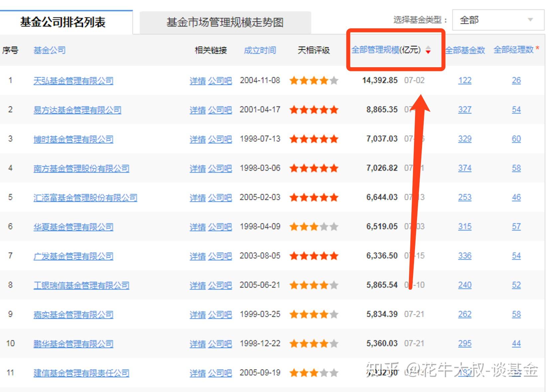Image resolution: width=552 pixels, height=392 pixels.
Task: Click the sort arrow beside 全部管理规模
Action: (428, 50)
